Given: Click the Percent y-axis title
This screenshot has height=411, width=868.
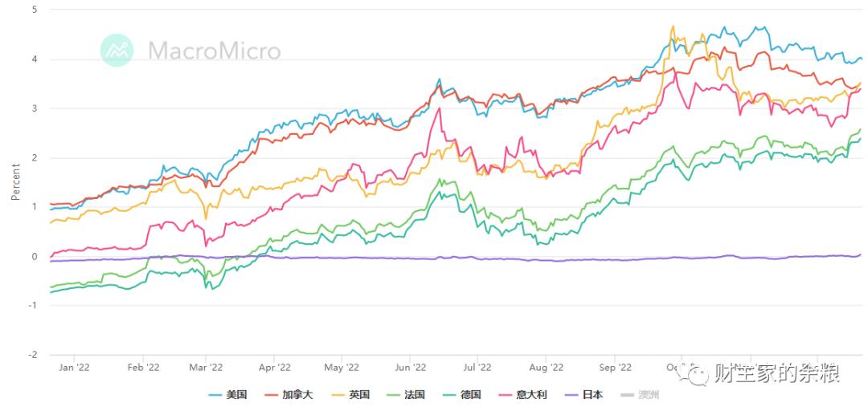Looking at the screenshot, I should click(x=15, y=181).
